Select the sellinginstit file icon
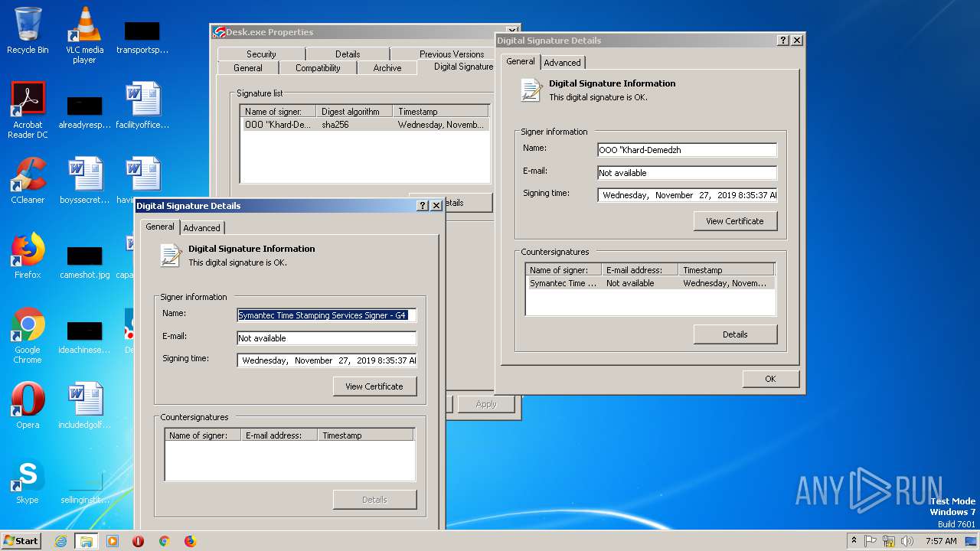The image size is (980, 551). tap(84, 487)
